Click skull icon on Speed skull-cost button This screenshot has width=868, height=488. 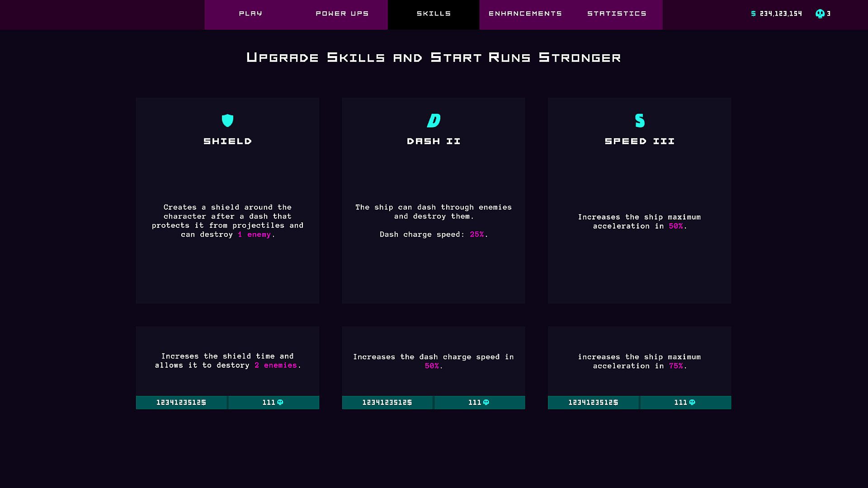click(692, 402)
